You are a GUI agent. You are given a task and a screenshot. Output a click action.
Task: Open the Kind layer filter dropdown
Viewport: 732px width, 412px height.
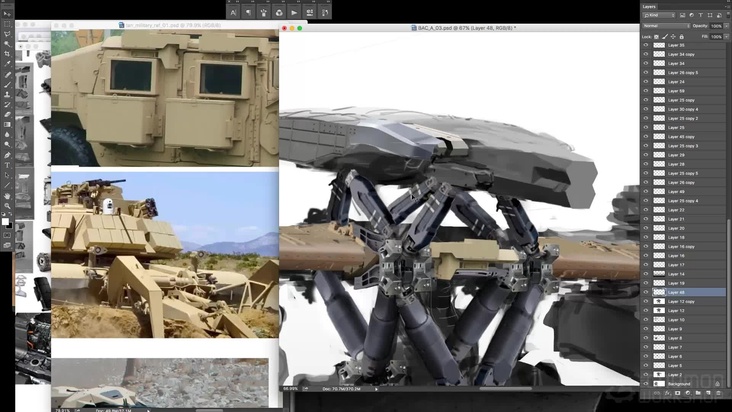pos(657,17)
